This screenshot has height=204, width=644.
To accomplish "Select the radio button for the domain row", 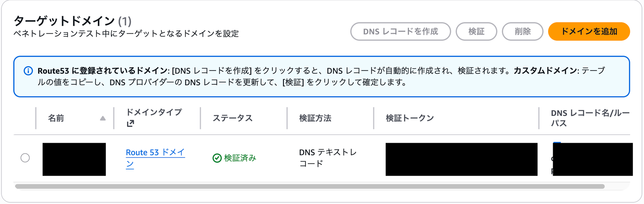I will pyautogui.click(x=25, y=158).
